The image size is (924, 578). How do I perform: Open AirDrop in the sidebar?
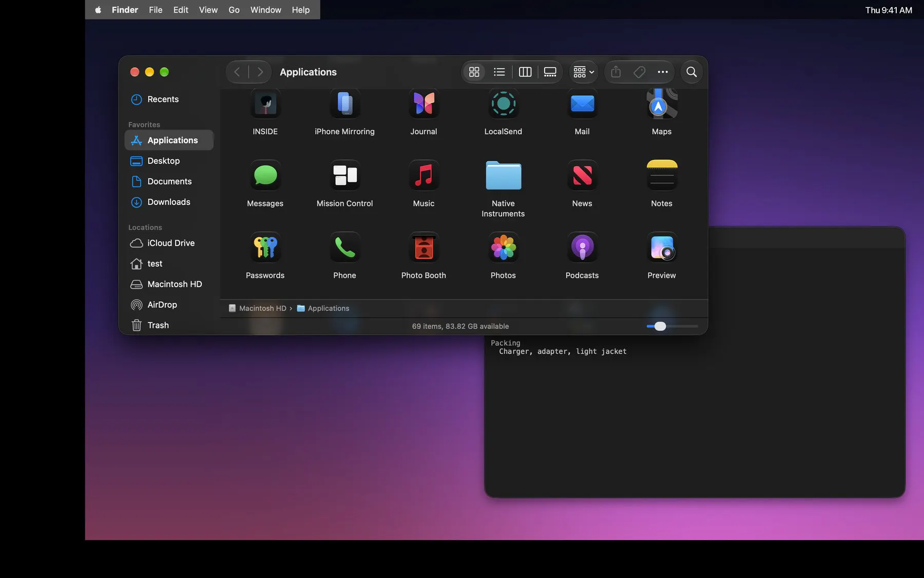point(169,305)
